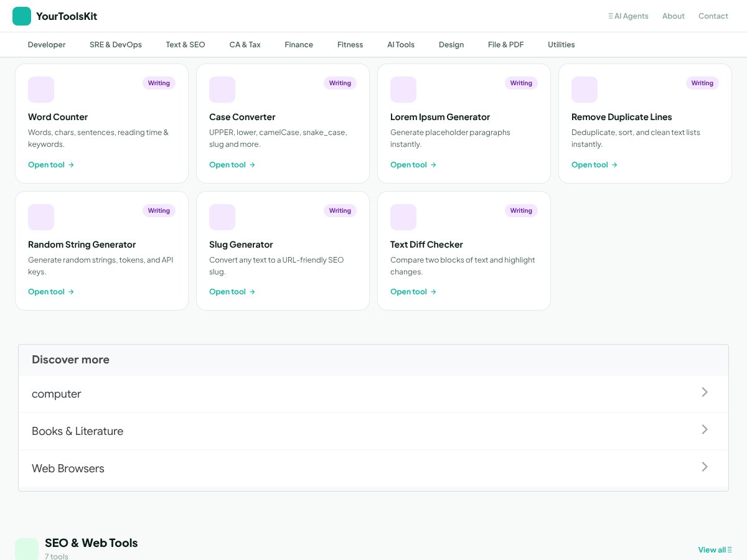Open the Contact page link

pos(713,16)
